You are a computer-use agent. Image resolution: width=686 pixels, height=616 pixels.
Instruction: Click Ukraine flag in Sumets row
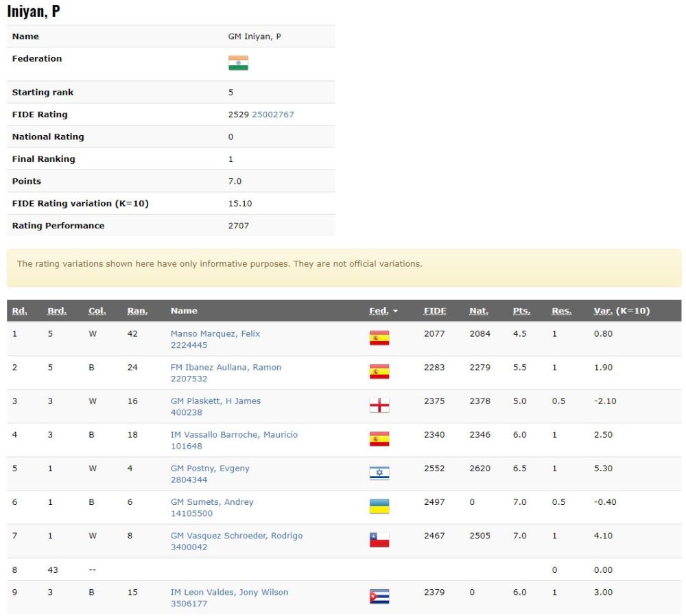click(379, 506)
